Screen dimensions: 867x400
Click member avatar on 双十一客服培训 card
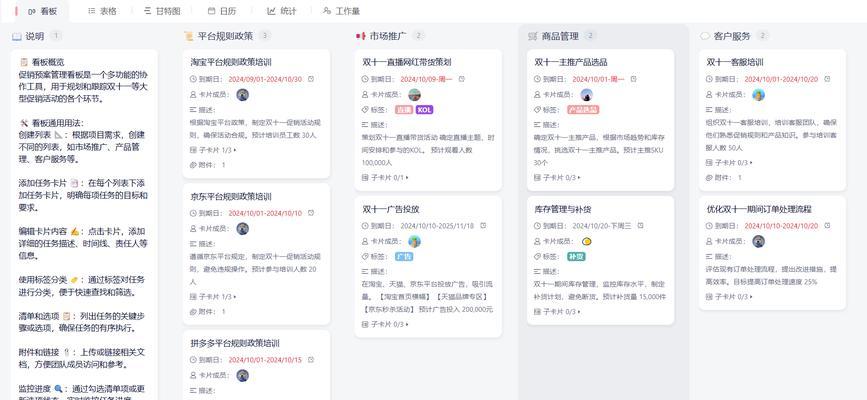pos(758,95)
